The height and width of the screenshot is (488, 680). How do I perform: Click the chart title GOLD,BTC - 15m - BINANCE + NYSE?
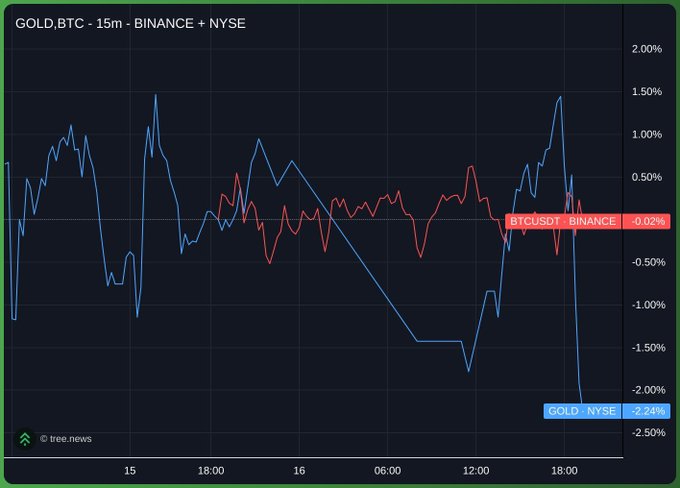pos(130,23)
